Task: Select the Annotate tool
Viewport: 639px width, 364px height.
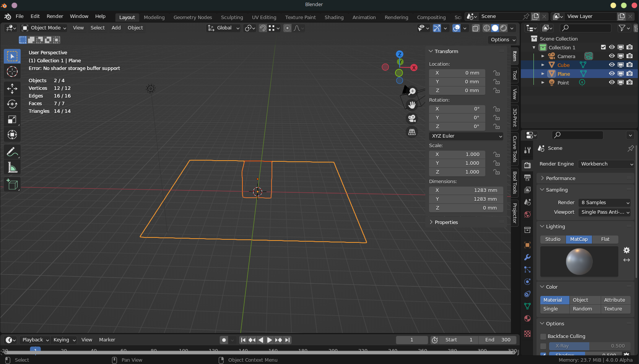Action: click(12, 152)
